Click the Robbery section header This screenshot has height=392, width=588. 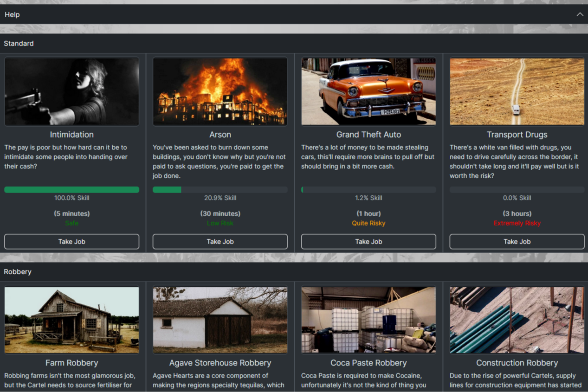point(18,272)
